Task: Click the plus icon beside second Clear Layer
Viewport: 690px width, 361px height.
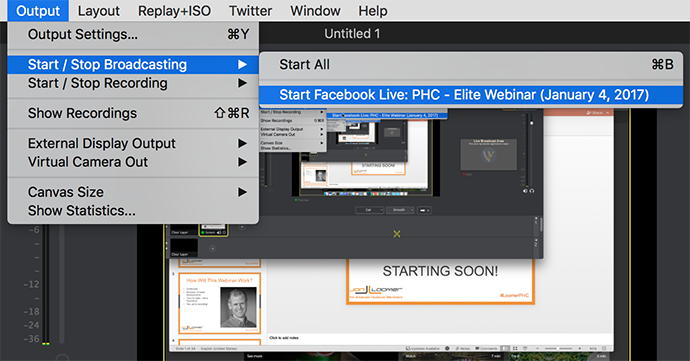Action: click(213, 248)
